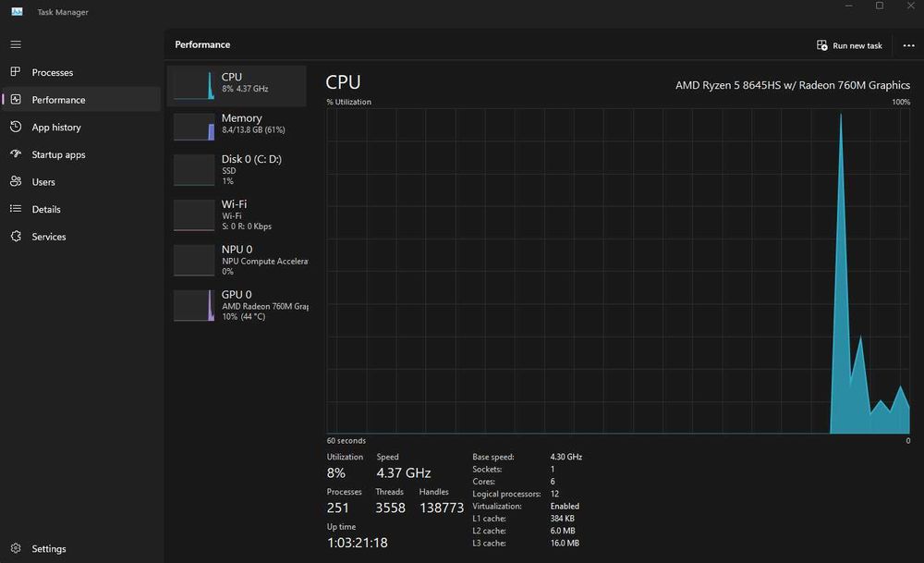The width and height of the screenshot is (924, 563).
Task: Click the Performance page header
Action: [x=202, y=44]
